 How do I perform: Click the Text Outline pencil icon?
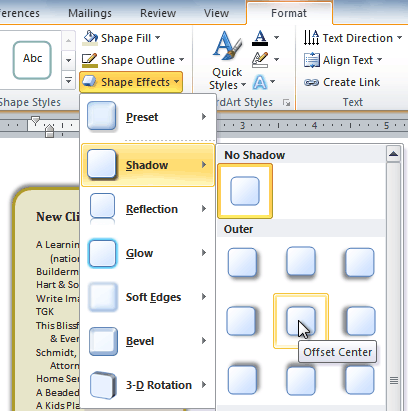pyautogui.click(x=260, y=60)
